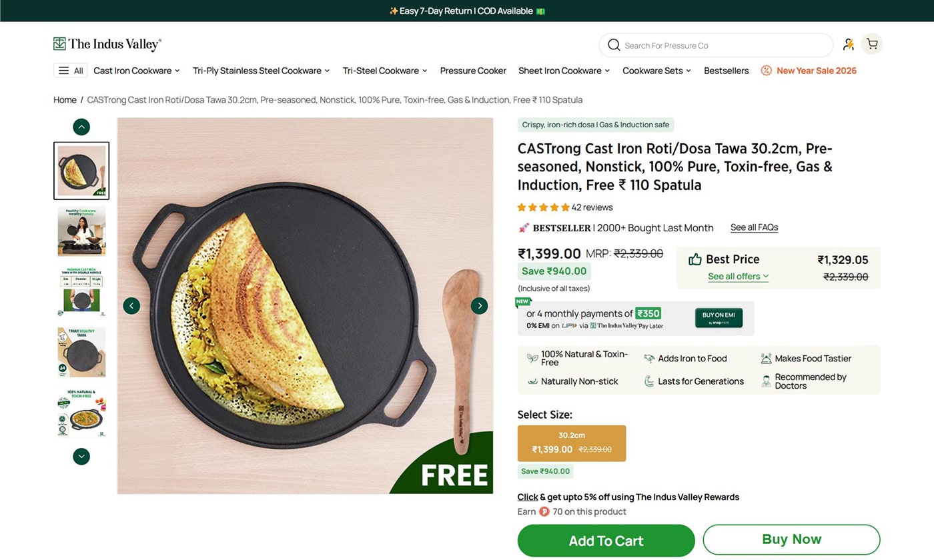The width and height of the screenshot is (934, 560).
Task: Select the 30.2cm size option
Action: click(572, 443)
